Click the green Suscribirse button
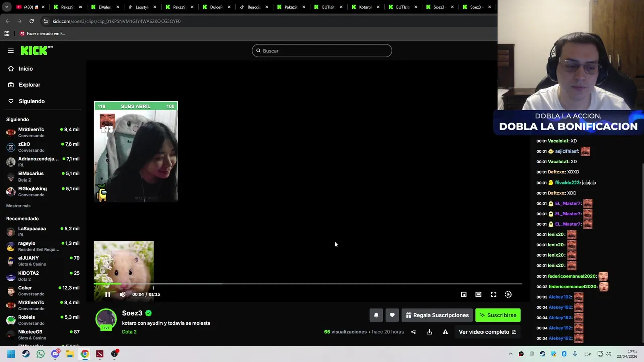This screenshot has width=644, height=362. [498, 315]
